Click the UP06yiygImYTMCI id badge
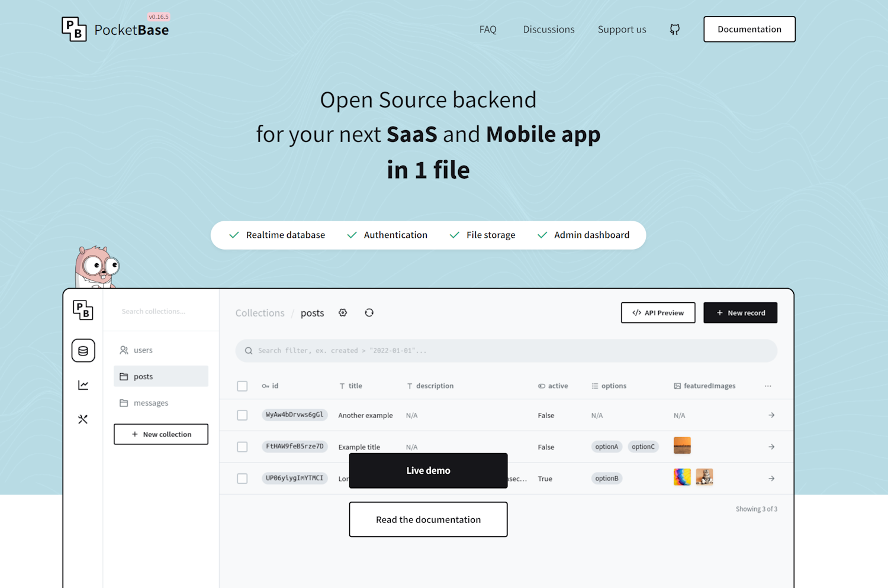This screenshot has width=888, height=588. (x=295, y=478)
